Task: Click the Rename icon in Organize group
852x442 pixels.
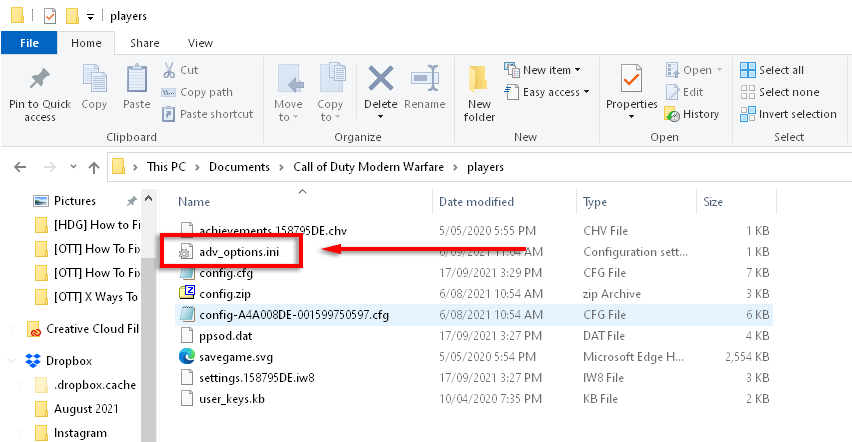Action: 425,80
